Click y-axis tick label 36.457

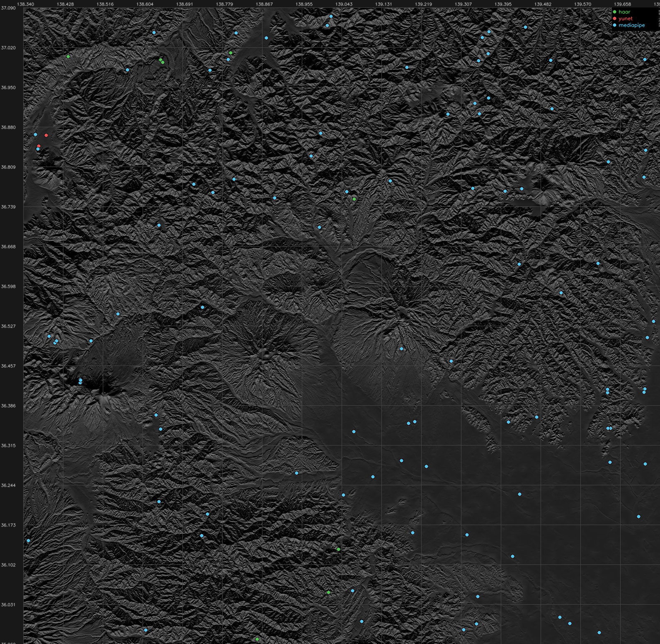click(x=8, y=366)
